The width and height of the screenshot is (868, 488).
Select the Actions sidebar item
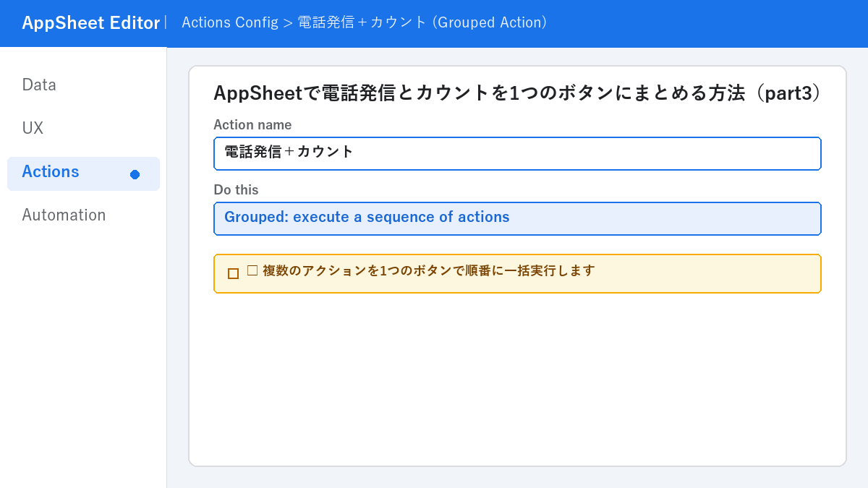coord(83,174)
